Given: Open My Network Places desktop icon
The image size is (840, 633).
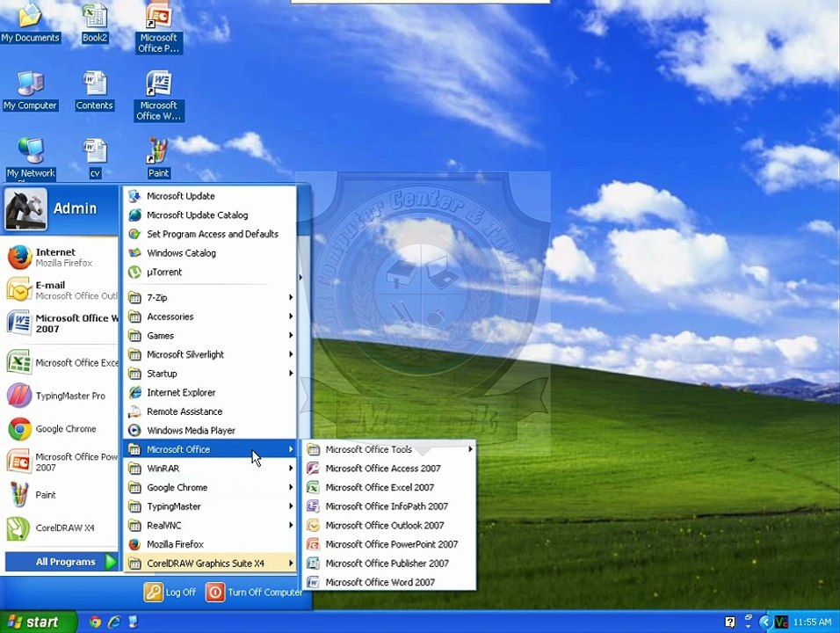Looking at the screenshot, I should 31,158.
